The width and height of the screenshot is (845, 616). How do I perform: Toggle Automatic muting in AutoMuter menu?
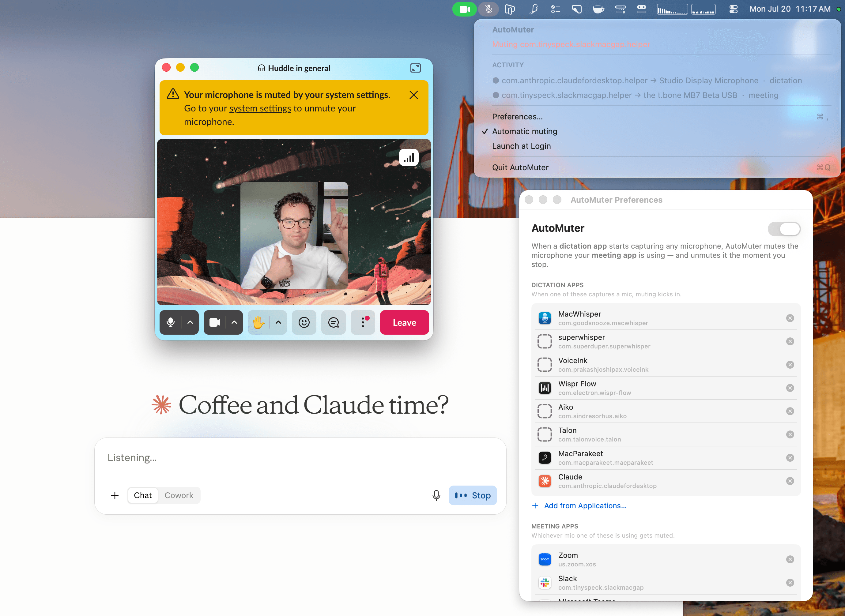657,131
